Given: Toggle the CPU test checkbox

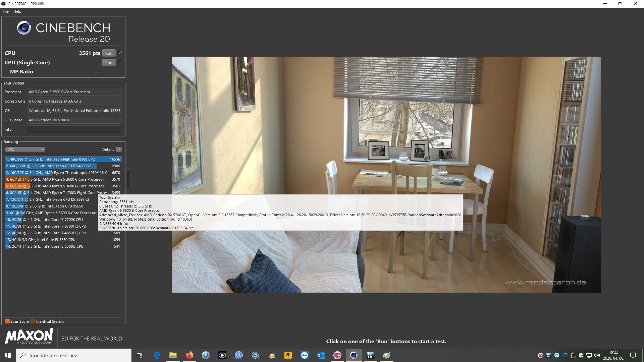Looking at the screenshot, I should 120,53.
